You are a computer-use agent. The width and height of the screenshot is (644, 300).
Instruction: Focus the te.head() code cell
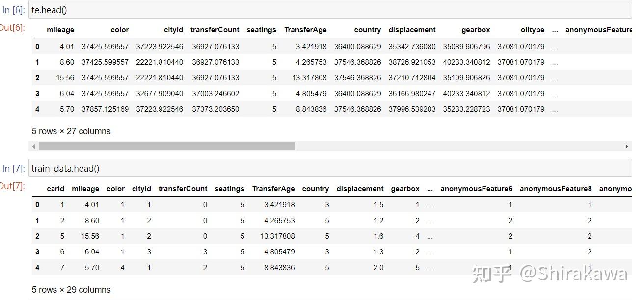[x=330, y=9]
